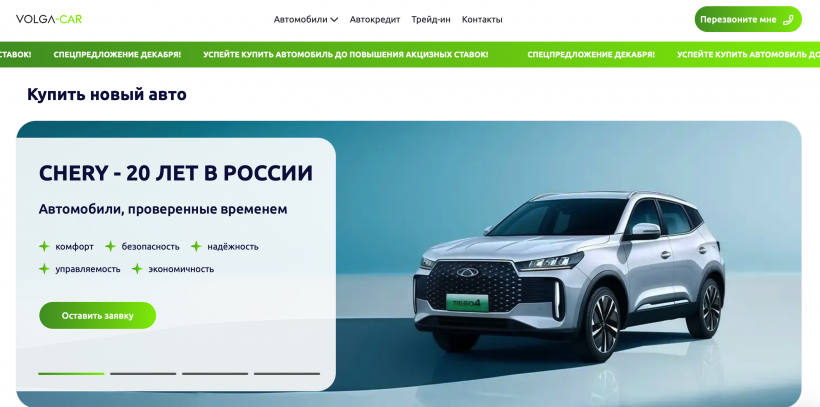Click the phone icon in callback button
The width and height of the screenshot is (820, 407).
click(x=788, y=20)
